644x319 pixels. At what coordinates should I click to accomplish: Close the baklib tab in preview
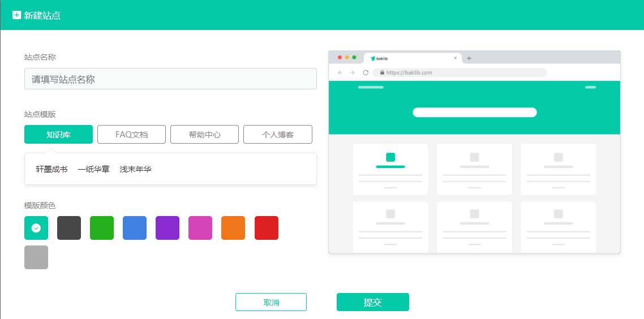coord(456,58)
